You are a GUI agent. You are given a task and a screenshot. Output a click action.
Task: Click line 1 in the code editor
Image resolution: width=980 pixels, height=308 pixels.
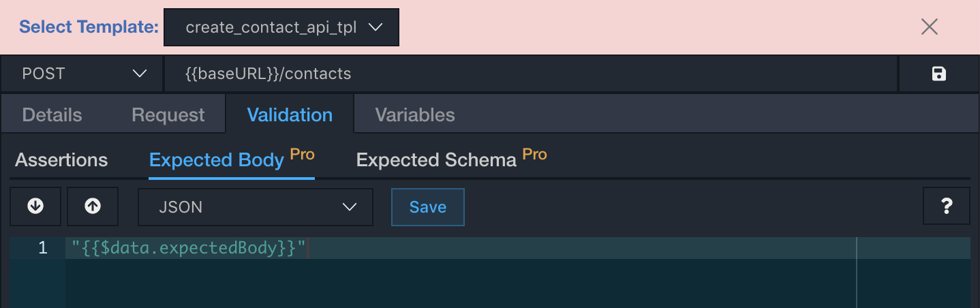tap(517, 248)
